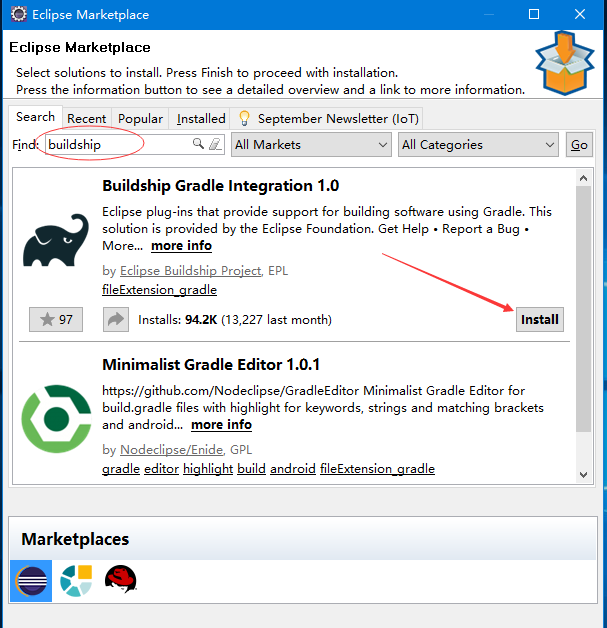607x628 pixels.
Task: Click the android tag link
Action: coord(293,469)
